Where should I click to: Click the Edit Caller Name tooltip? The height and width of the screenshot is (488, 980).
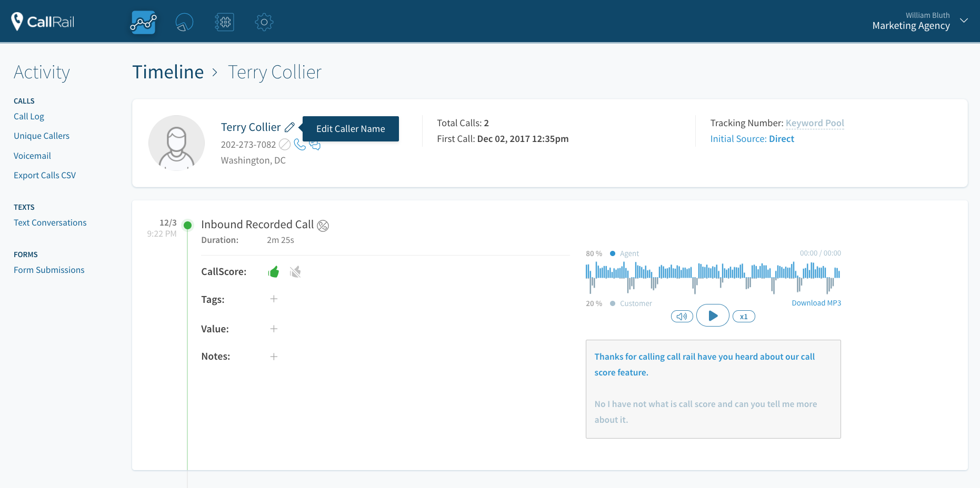[x=351, y=129]
